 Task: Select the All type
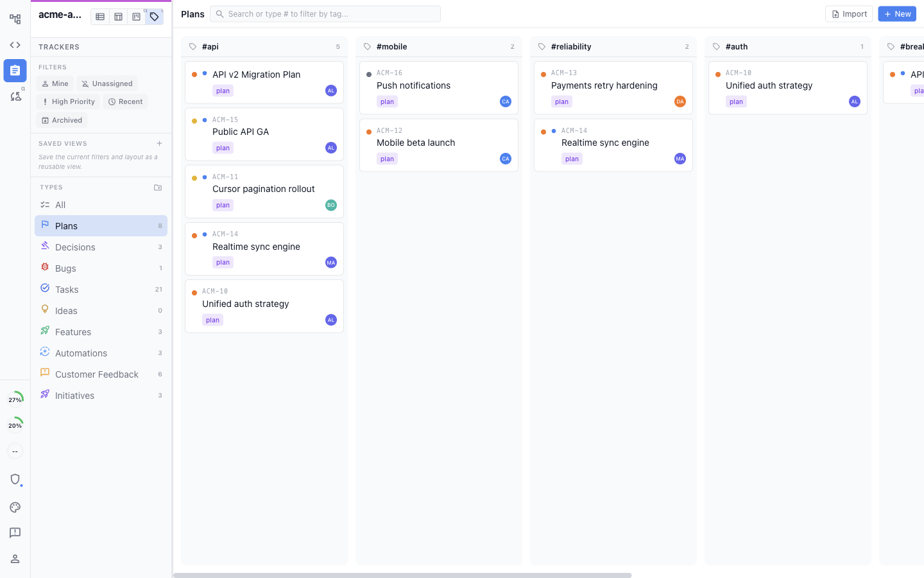pos(101,205)
